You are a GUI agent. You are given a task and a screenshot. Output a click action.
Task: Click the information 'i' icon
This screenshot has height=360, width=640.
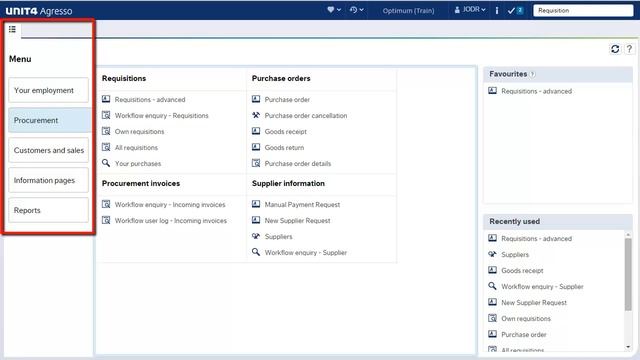[x=497, y=10]
